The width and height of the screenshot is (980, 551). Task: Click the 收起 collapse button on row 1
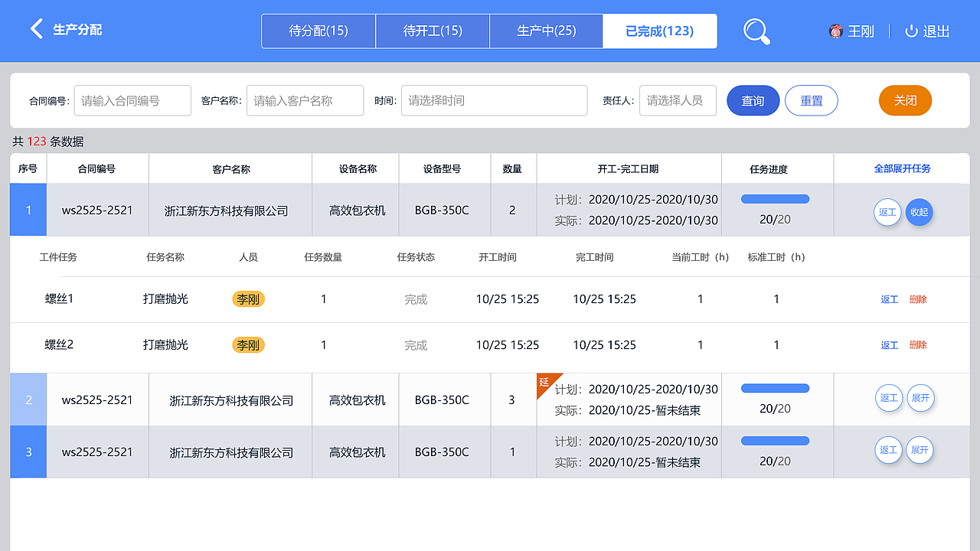(920, 212)
